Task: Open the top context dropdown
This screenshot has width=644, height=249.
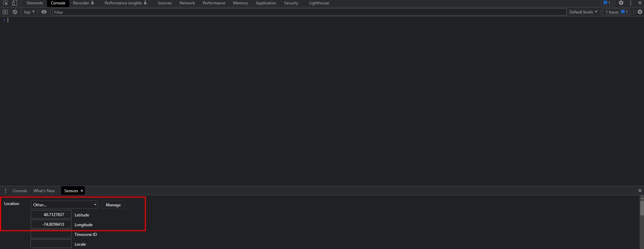Action: point(29,12)
